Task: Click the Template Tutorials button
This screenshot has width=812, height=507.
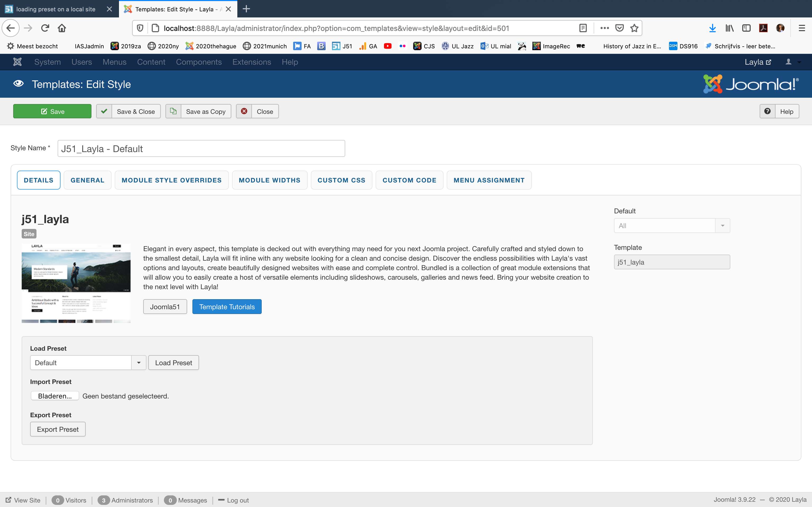Action: coord(227,307)
